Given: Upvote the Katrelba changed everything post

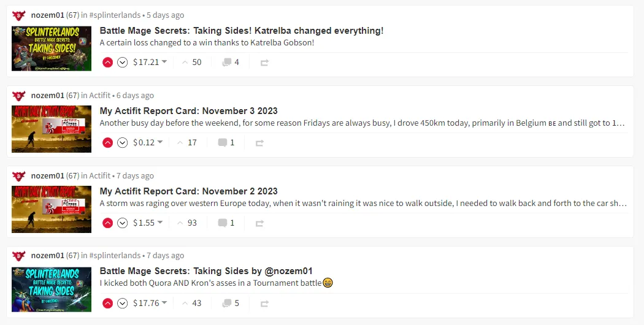Looking at the screenshot, I should click(107, 63).
